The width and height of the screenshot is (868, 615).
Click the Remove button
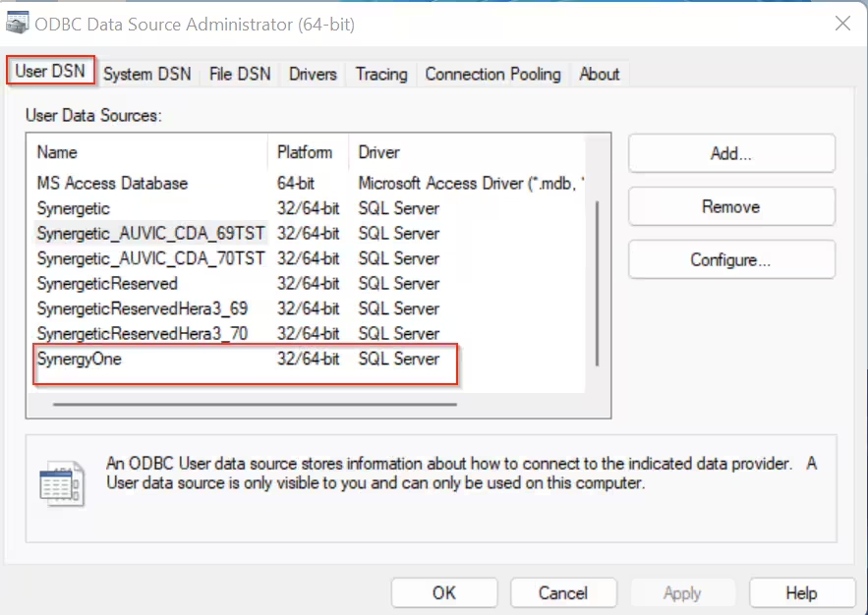click(x=731, y=206)
